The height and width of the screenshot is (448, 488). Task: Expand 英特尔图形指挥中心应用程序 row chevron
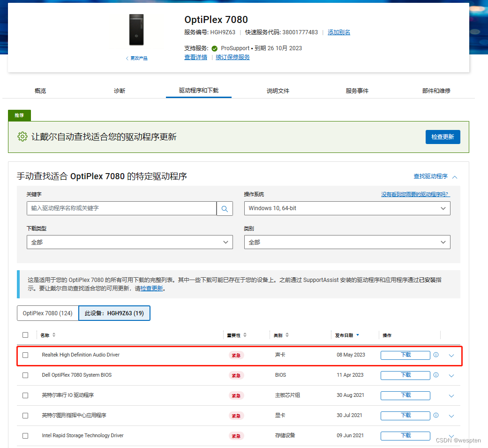pyautogui.click(x=451, y=416)
